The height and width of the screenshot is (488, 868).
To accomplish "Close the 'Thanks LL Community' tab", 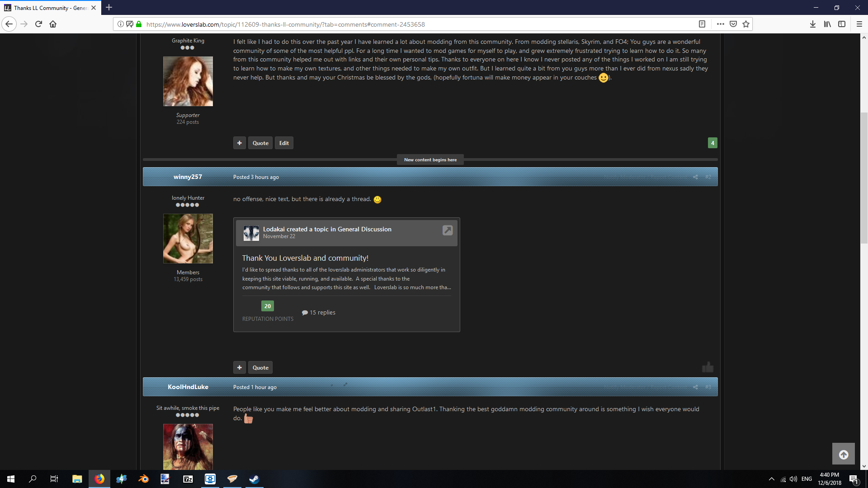I will click(x=94, y=8).
